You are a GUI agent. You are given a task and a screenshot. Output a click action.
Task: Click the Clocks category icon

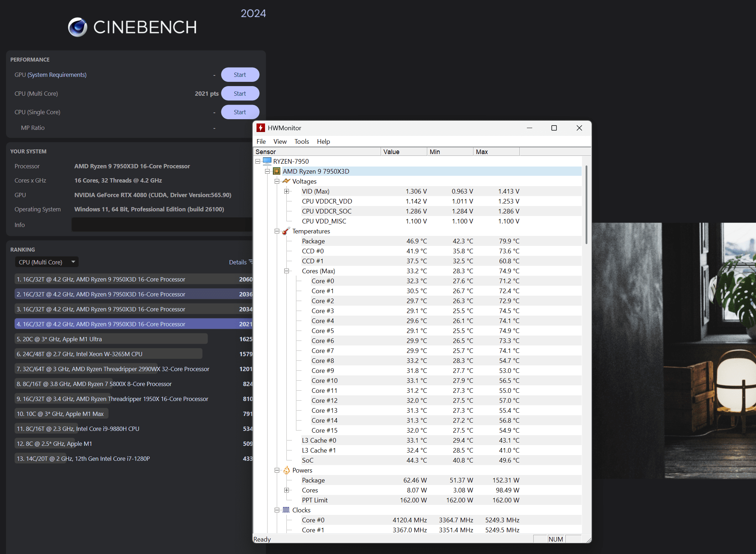pyautogui.click(x=286, y=510)
